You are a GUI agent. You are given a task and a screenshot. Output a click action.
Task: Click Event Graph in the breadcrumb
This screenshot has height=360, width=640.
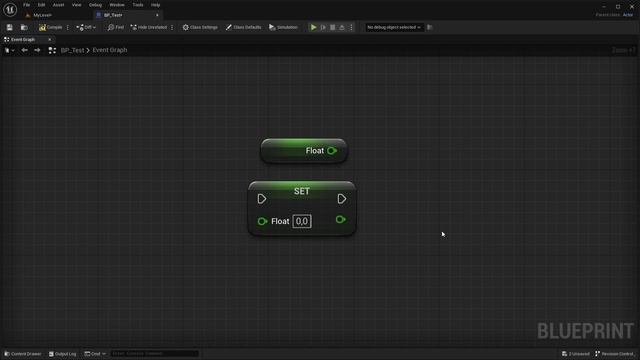pyautogui.click(x=109, y=50)
